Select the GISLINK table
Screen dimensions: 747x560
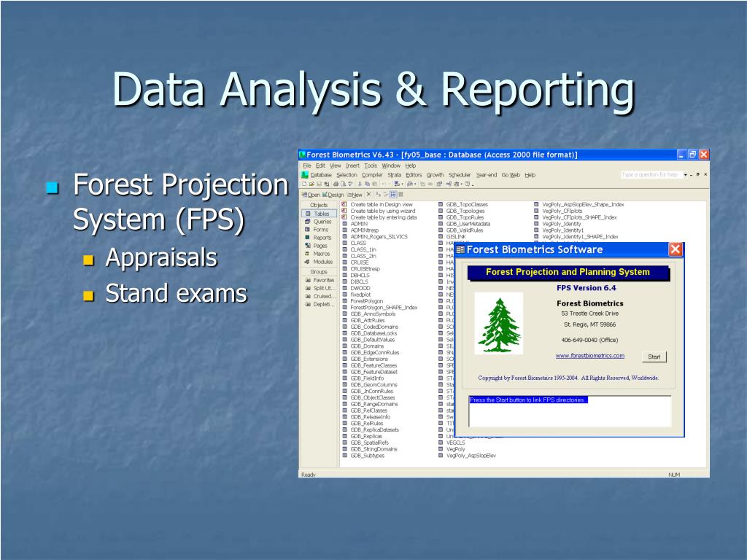tap(452, 237)
